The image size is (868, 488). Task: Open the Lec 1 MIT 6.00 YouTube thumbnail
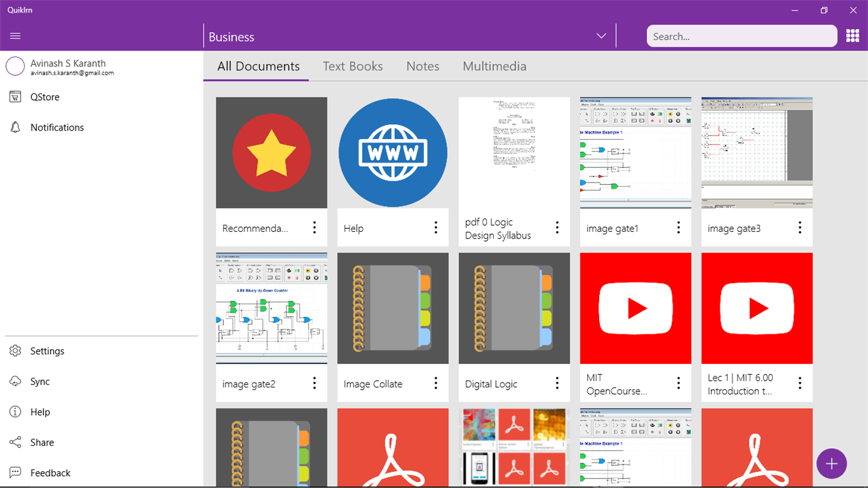tap(757, 308)
